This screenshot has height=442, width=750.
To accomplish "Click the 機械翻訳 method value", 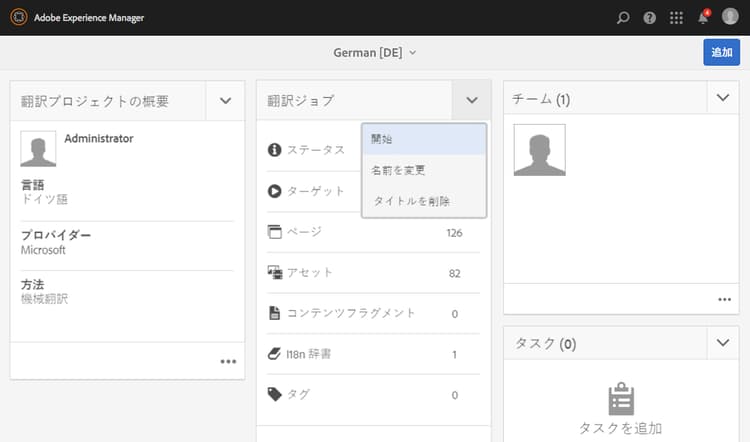I will pos(44,299).
